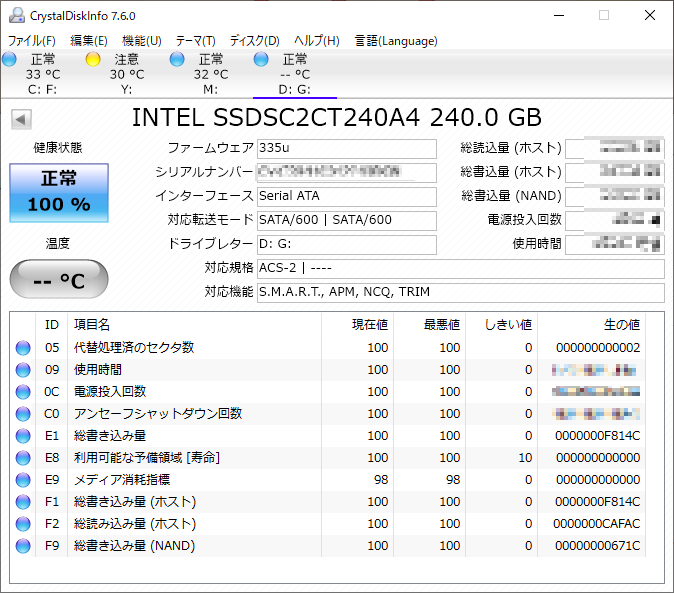
Task: Click the 対応機能 field with S.M.A.R.T.
Action: pyautogui.click(x=461, y=293)
